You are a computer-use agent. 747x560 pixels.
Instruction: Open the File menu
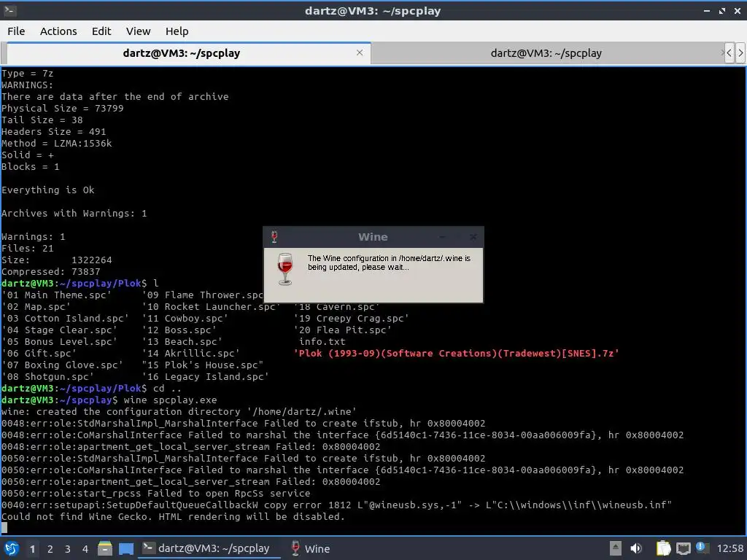point(16,31)
